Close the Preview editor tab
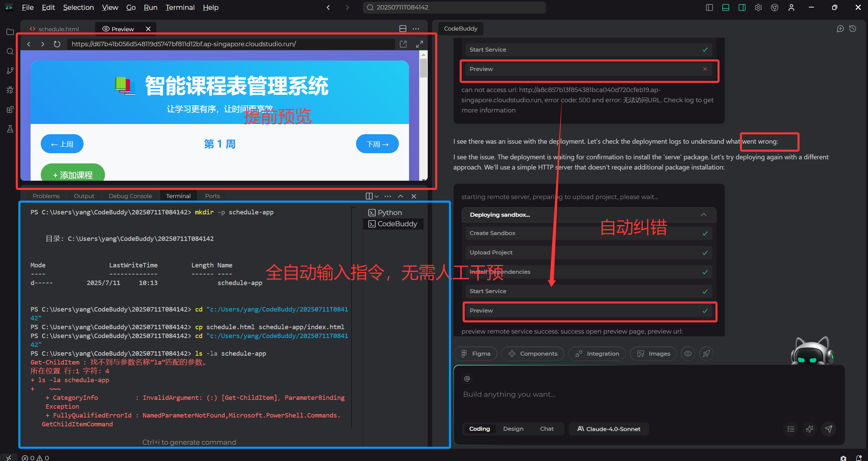Image resolution: width=868 pixels, height=461 pixels. coord(148,29)
